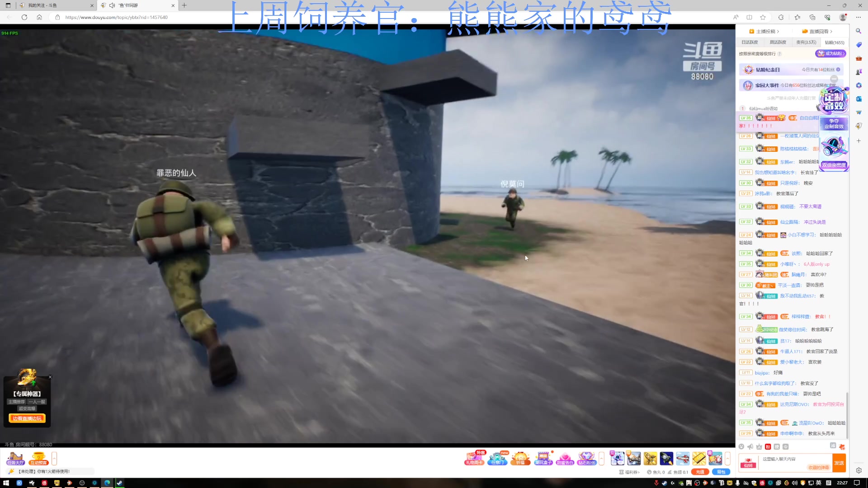Open help for 按照亲密度等级排行
868x488 pixels.
(779, 54)
